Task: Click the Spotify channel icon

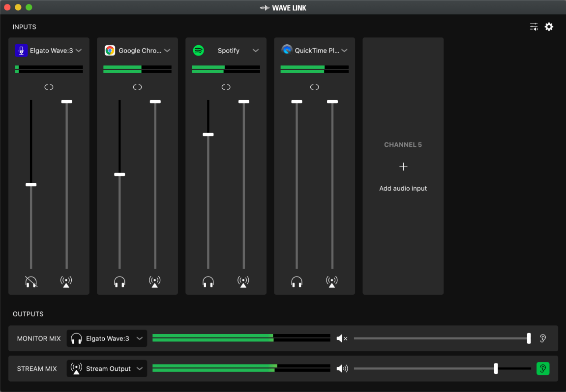Action: 198,50
